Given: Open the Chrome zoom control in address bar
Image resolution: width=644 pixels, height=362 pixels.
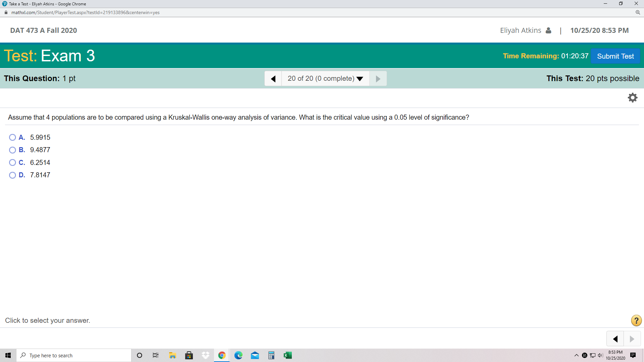Looking at the screenshot, I should click(x=638, y=12).
